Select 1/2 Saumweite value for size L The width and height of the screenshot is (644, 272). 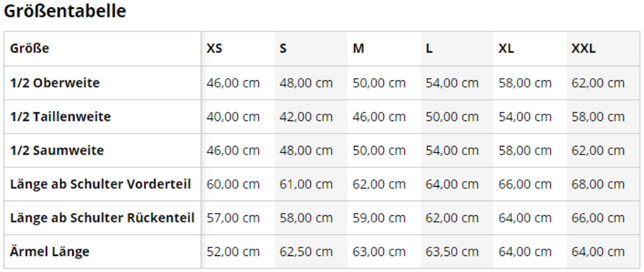452,151
